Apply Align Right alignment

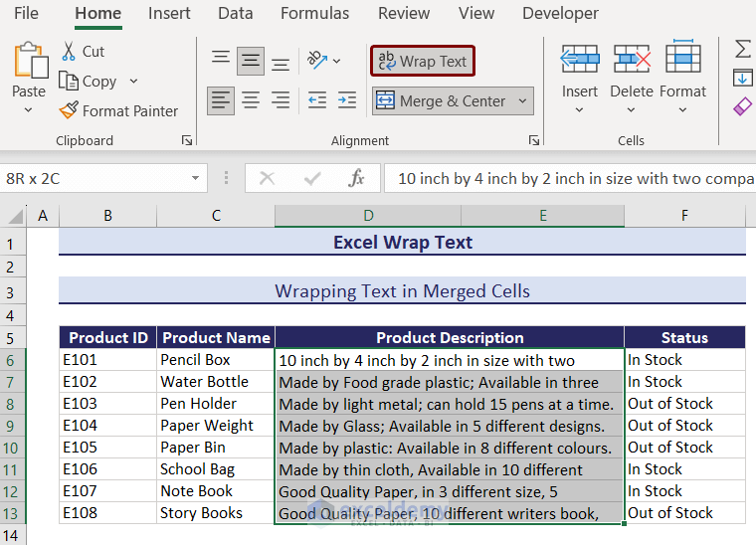coord(281,100)
